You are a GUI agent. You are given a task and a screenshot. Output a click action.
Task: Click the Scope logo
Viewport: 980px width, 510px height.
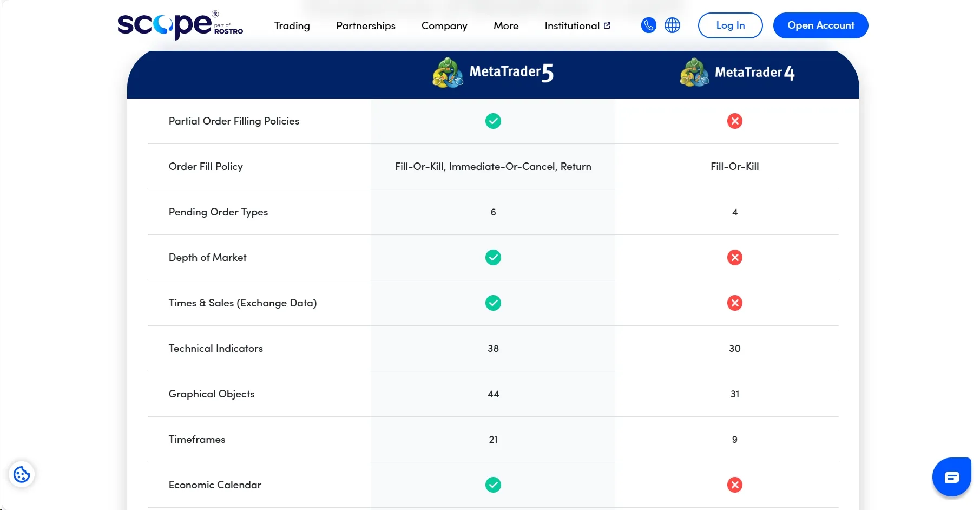coord(180,25)
